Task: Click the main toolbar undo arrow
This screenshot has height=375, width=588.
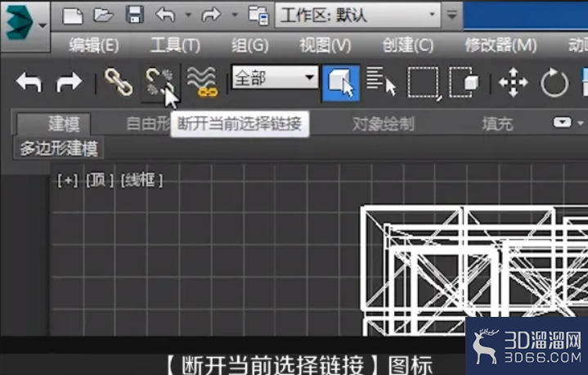Action: pyautogui.click(x=29, y=82)
